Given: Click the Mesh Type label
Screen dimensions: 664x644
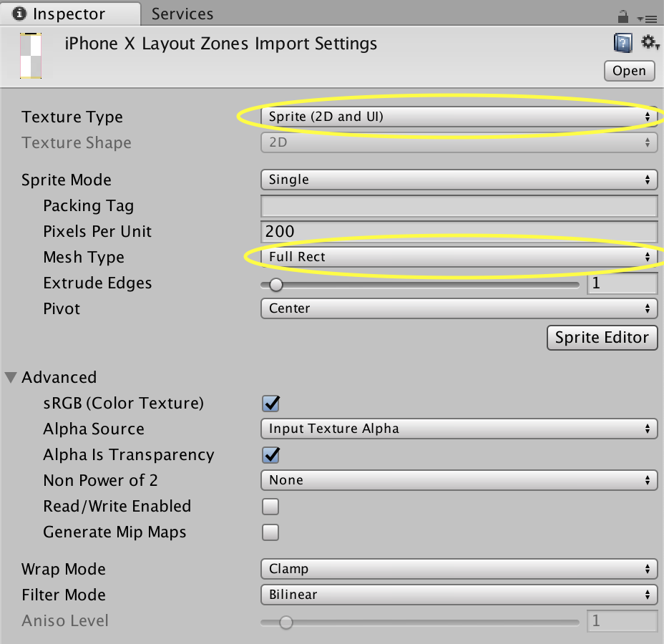Looking at the screenshot, I should [x=84, y=258].
